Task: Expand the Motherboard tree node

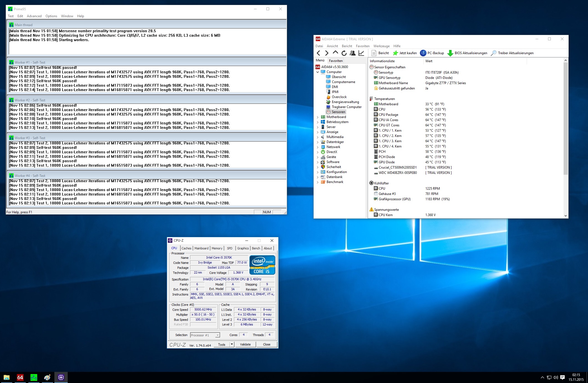Action: click(x=318, y=117)
